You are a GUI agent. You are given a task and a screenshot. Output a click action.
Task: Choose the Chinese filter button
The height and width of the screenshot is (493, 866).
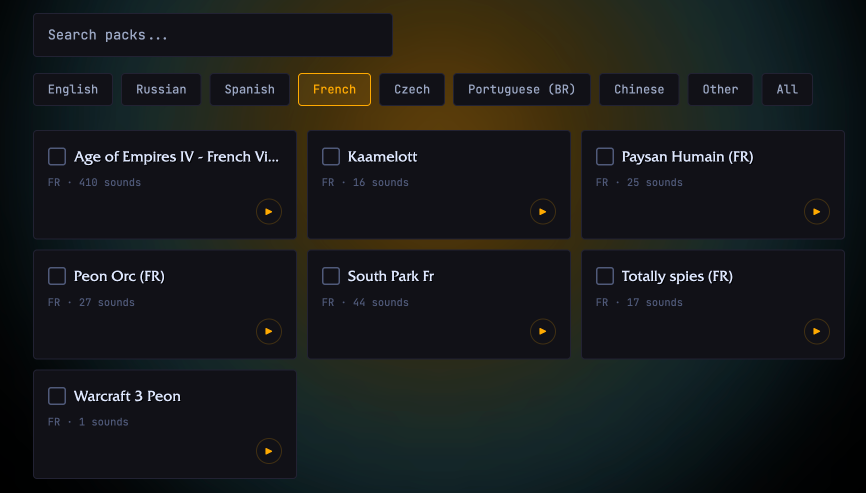point(639,89)
